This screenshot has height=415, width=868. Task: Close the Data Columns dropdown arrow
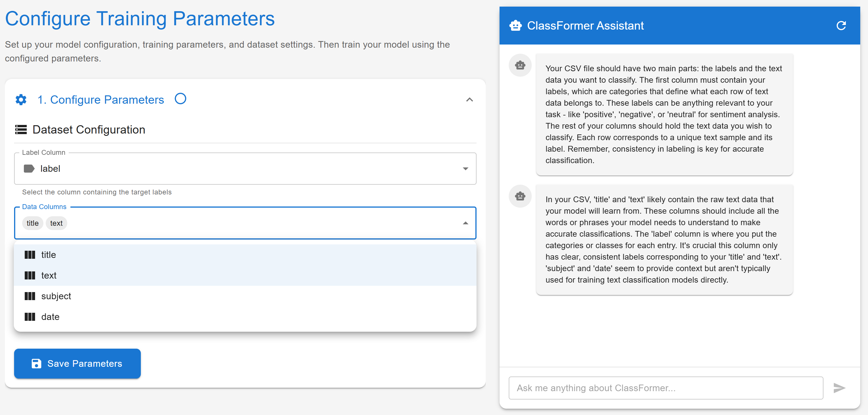pos(465,223)
